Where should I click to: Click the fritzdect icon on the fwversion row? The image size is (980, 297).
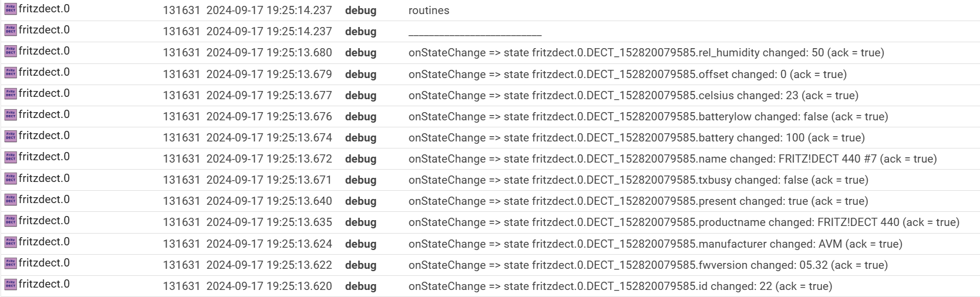click(10, 263)
